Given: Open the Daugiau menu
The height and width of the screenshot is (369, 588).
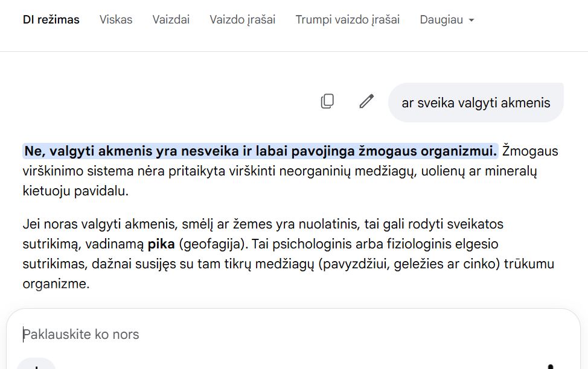Looking at the screenshot, I should 447,19.
